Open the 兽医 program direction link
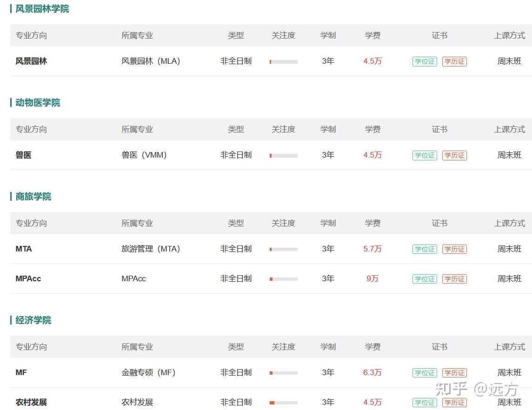532x410 pixels. pyautogui.click(x=23, y=155)
